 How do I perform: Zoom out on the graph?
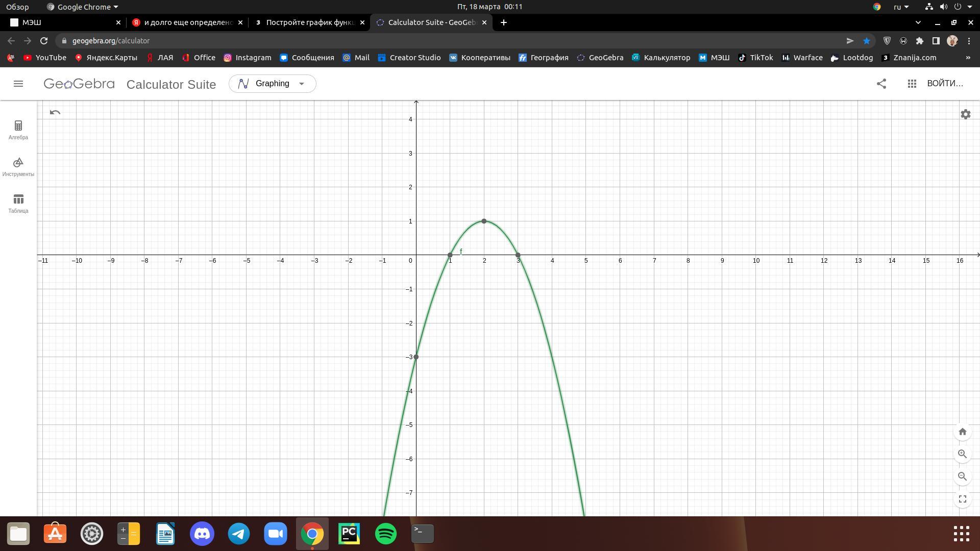click(962, 477)
